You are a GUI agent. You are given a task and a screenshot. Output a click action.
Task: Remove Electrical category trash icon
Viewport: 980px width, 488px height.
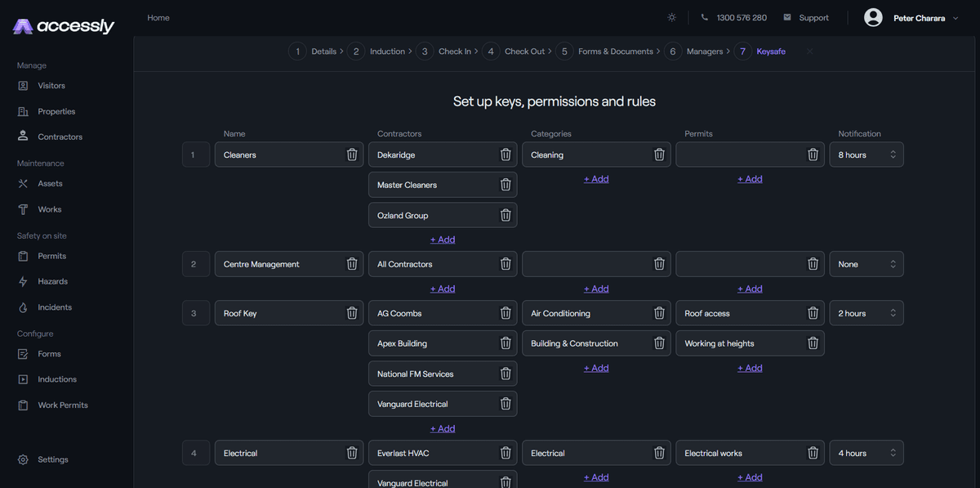click(x=659, y=453)
